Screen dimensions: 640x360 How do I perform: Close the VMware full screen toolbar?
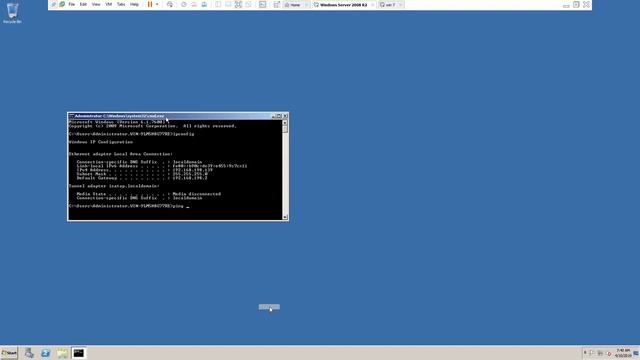tap(587, 4)
